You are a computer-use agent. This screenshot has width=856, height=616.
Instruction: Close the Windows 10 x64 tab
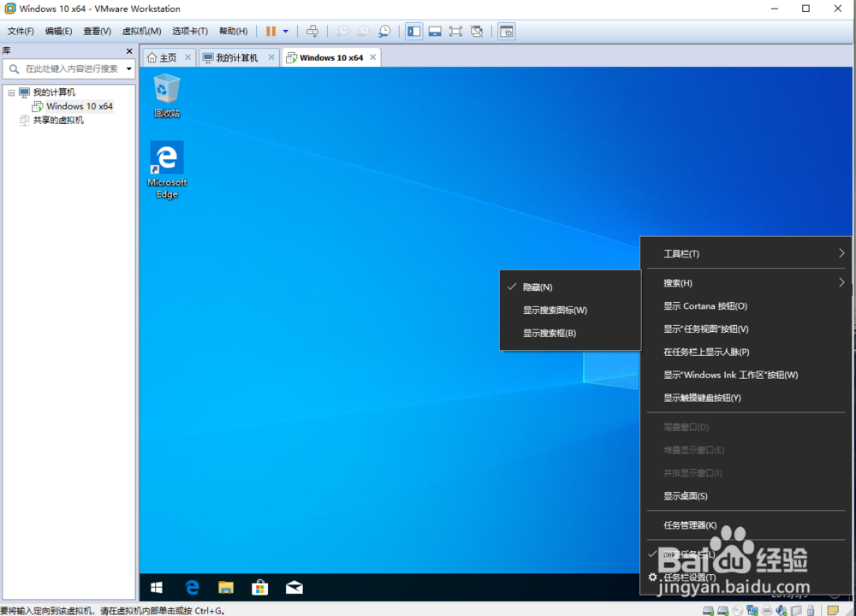coord(373,56)
